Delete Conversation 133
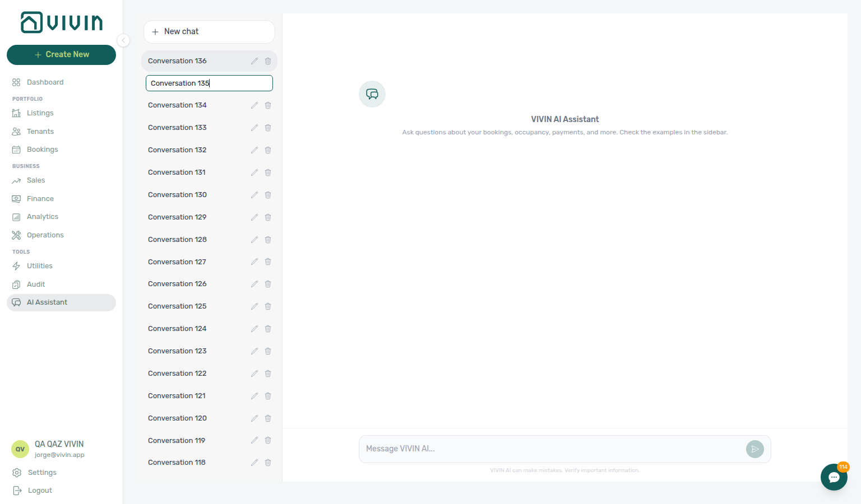The height and width of the screenshot is (504, 861). (268, 128)
